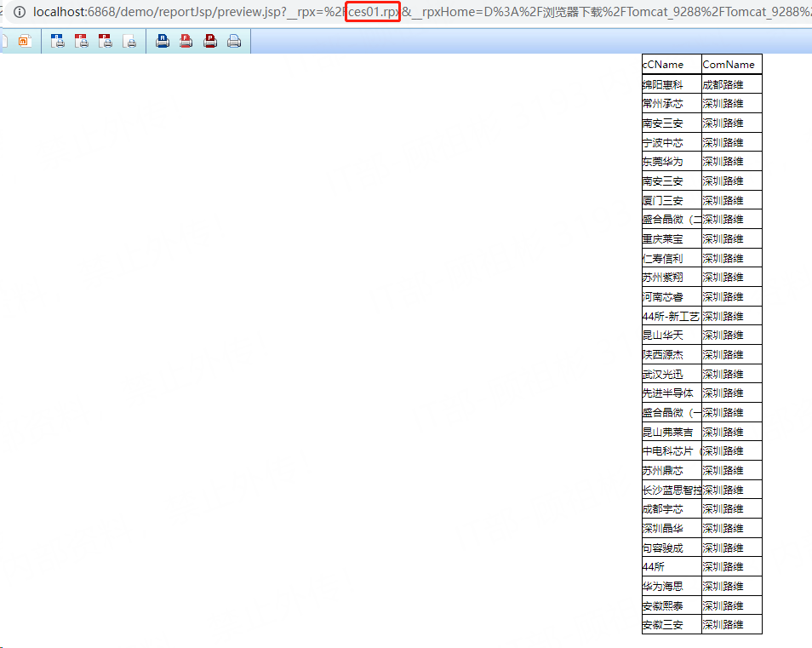
Task: Click the 安徽熙泰 cell
Action: tap(671, 605)
